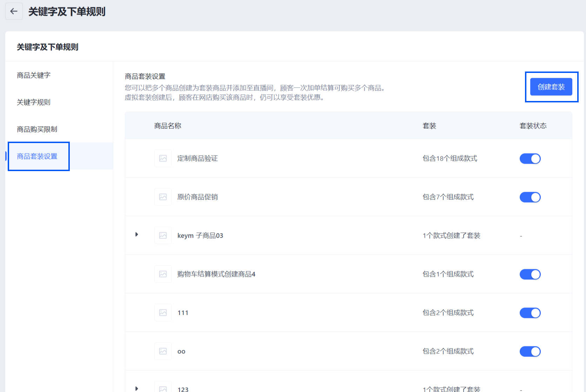Click the product named 111
The width and height of the screenshot is (586, 392).
click(183, 313)
